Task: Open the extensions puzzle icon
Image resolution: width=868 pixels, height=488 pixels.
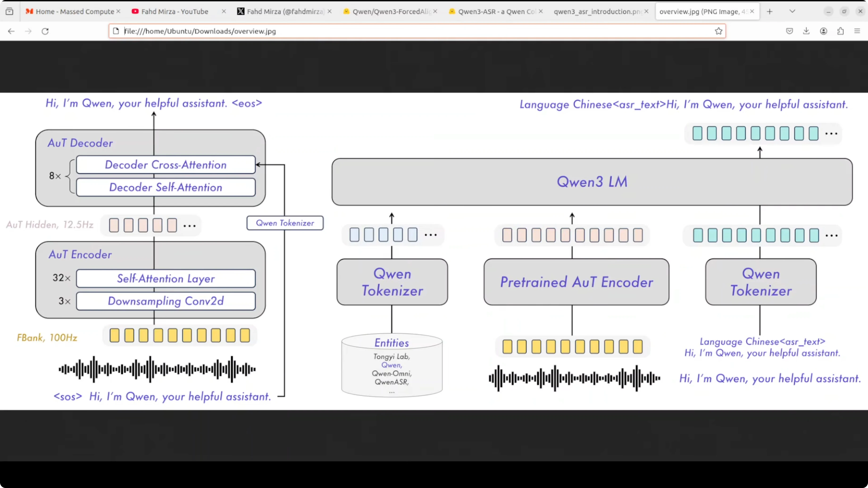Action: (840, 31)
